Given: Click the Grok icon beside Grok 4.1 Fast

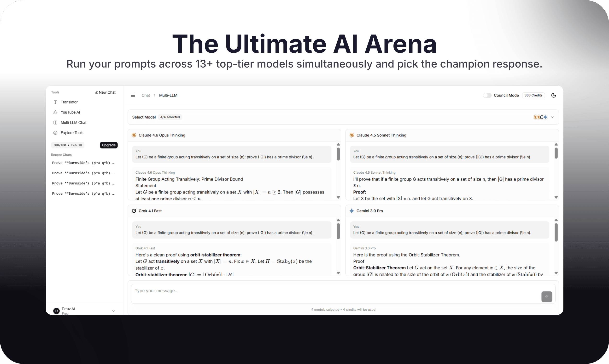Looking at the screenshot, I should coord(134,211).
